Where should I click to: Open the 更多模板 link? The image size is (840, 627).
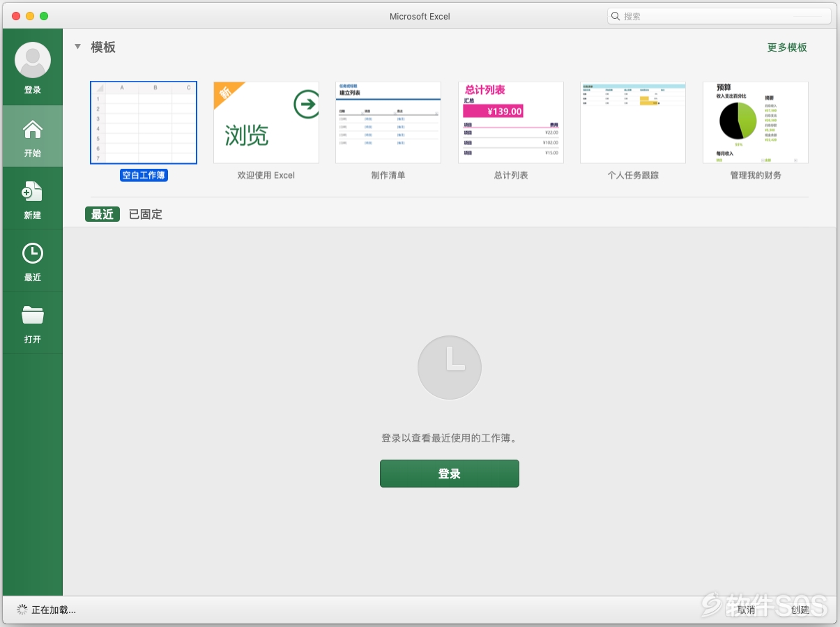787,47
